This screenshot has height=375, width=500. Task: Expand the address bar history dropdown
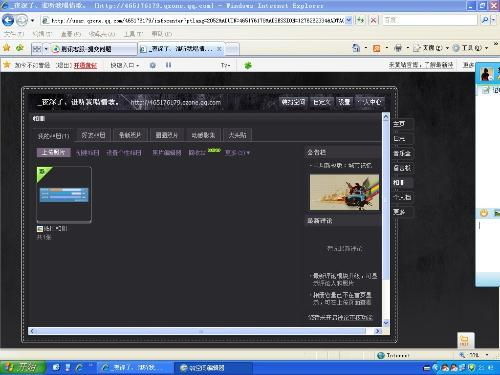[x=349, y=20]
